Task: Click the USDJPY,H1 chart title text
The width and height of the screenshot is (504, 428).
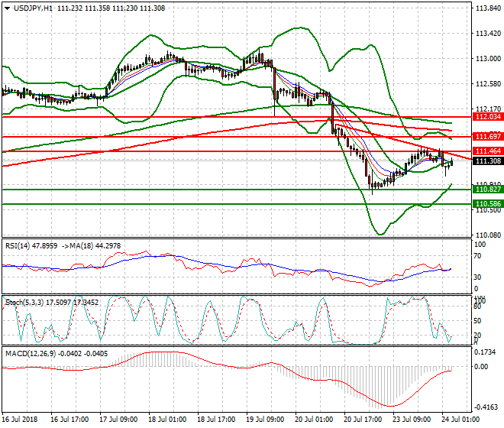Action: pyautogui.click(x=27, y=7)
